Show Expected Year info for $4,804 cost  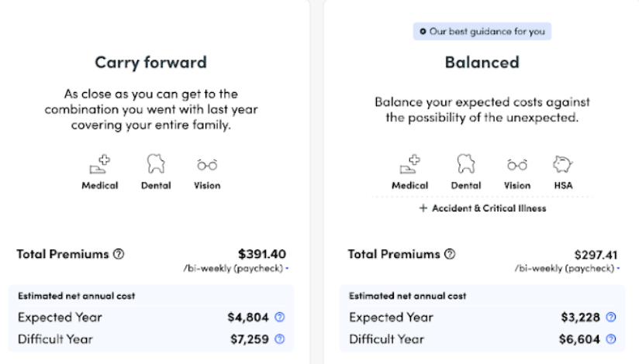click(280, 317)
